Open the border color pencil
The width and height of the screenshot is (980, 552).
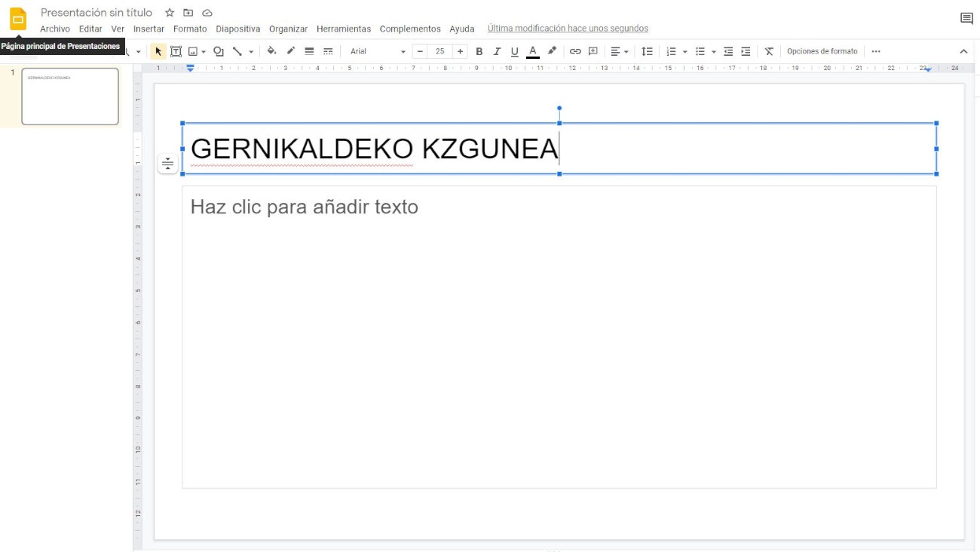pos(290,51)
